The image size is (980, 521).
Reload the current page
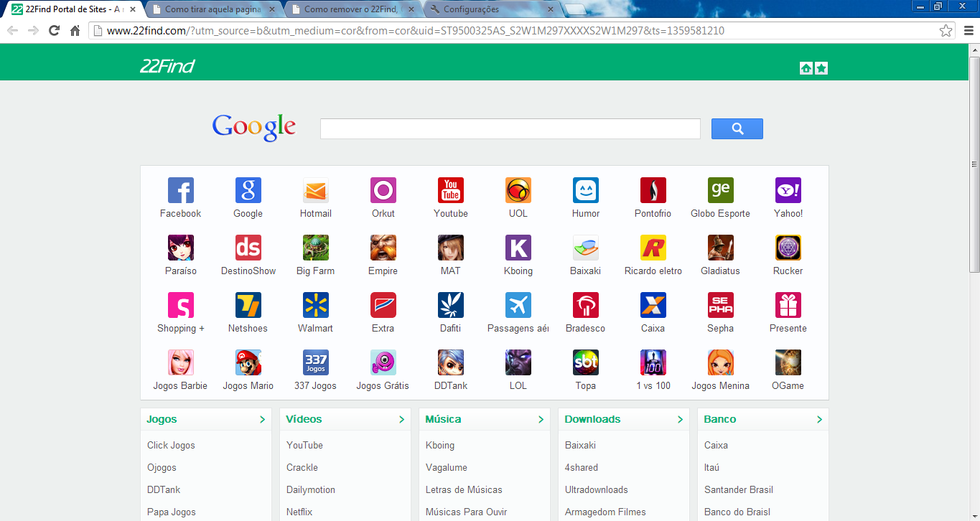tap(54, 31)
